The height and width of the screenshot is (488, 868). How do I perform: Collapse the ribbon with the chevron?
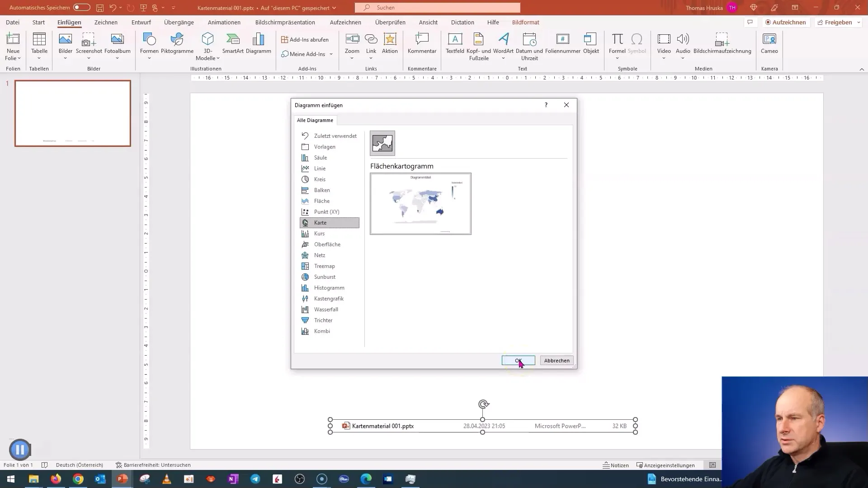(x=862, y=69)
